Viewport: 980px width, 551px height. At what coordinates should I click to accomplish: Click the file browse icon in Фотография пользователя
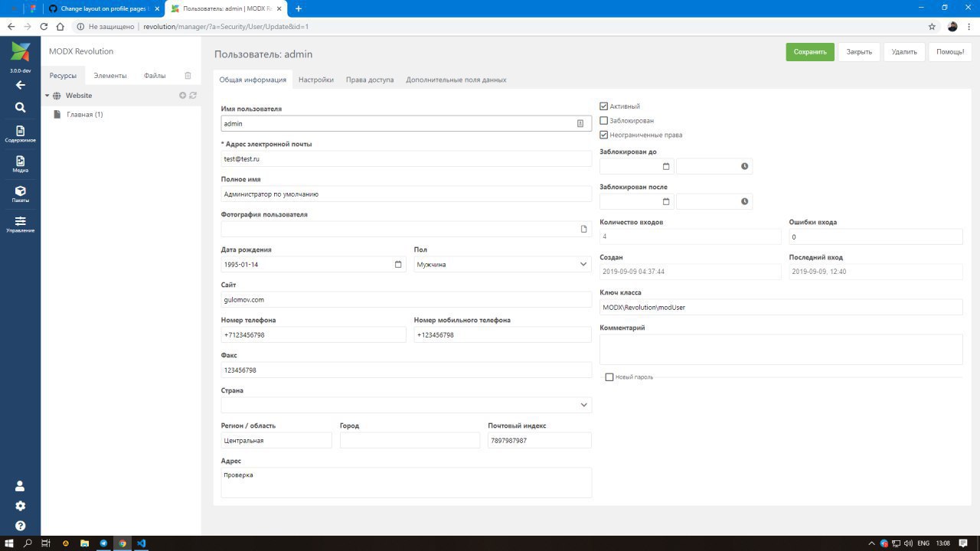[x=583, y=229]
